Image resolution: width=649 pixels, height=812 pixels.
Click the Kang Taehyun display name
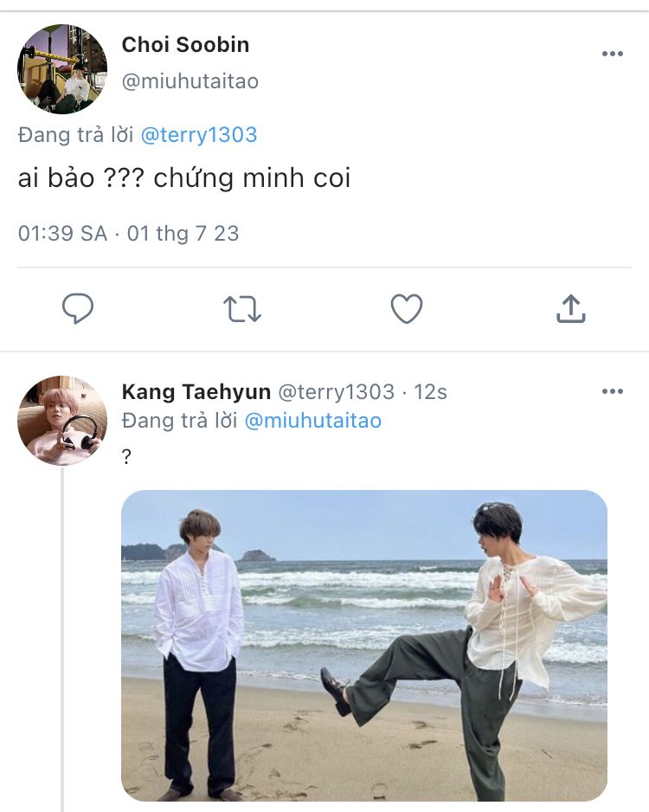[x=196, y=391]
